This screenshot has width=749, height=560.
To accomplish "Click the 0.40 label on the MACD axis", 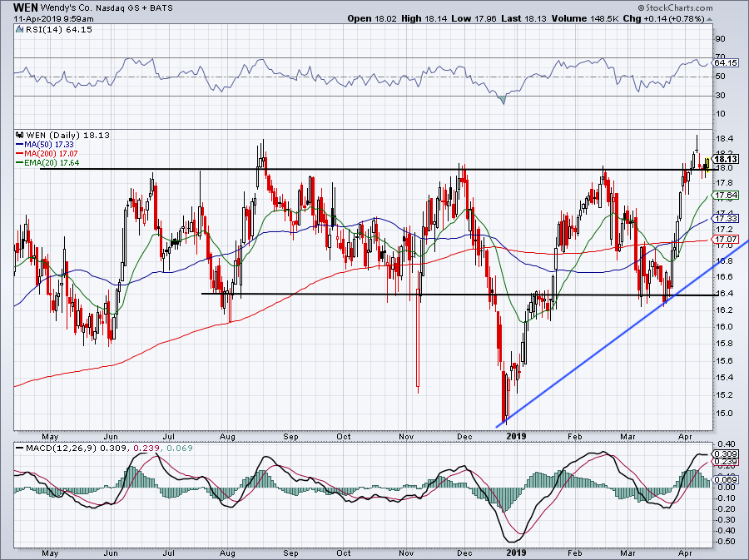I will point(727,444).
